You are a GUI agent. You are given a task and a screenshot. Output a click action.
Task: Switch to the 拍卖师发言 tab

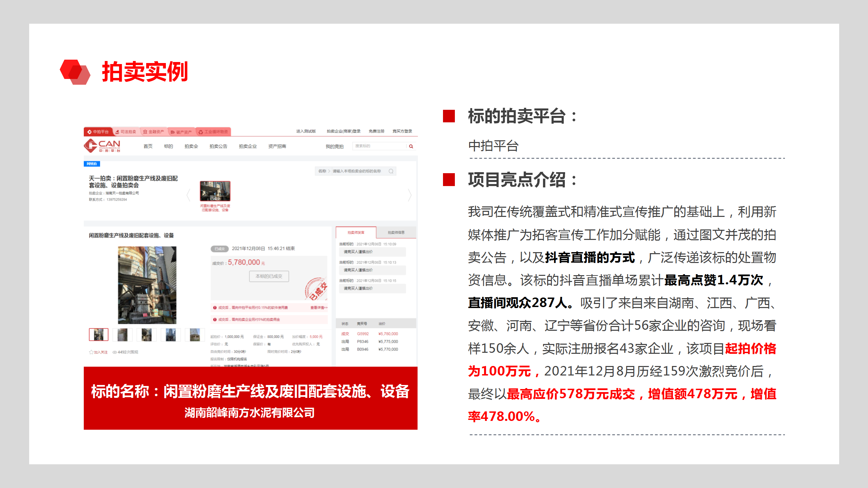coord(356,232)
